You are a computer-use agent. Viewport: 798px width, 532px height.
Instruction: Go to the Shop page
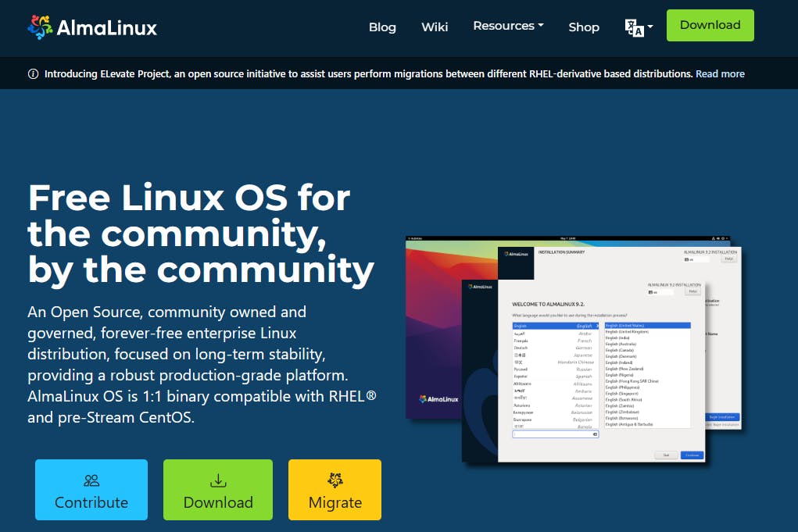(584, 27)
